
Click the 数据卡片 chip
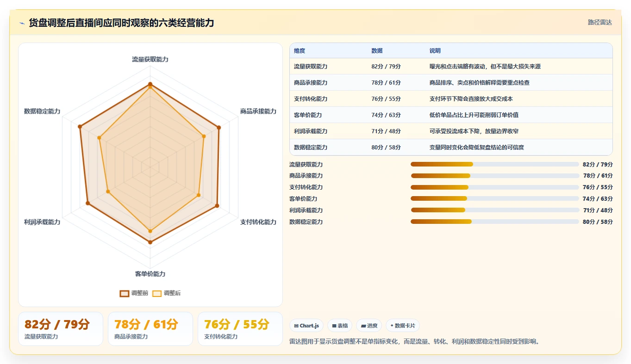pyautogui.click(x=403, y=326)
